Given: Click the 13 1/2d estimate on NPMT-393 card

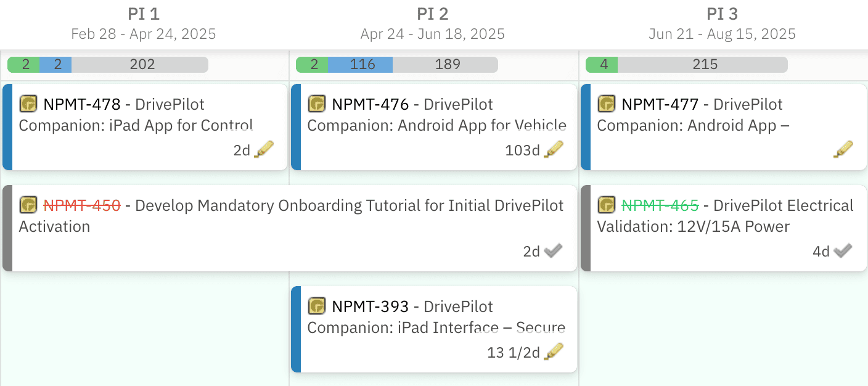Looking at the screenshot, I should click(x=514, y=353).
